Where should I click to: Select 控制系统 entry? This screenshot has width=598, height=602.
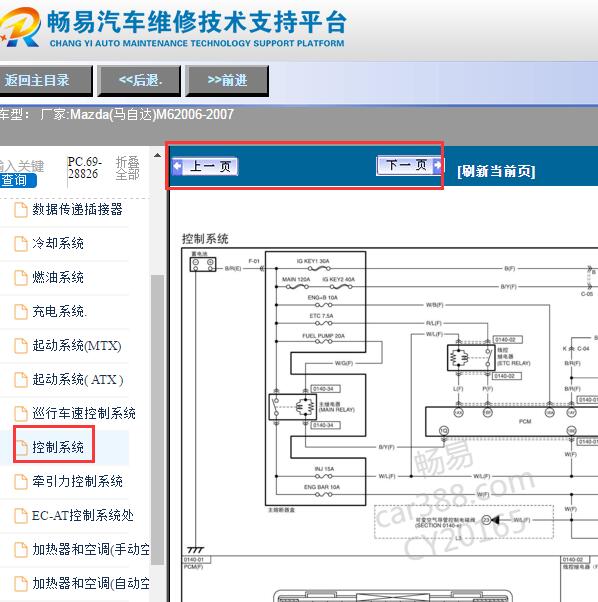point(58,447)
